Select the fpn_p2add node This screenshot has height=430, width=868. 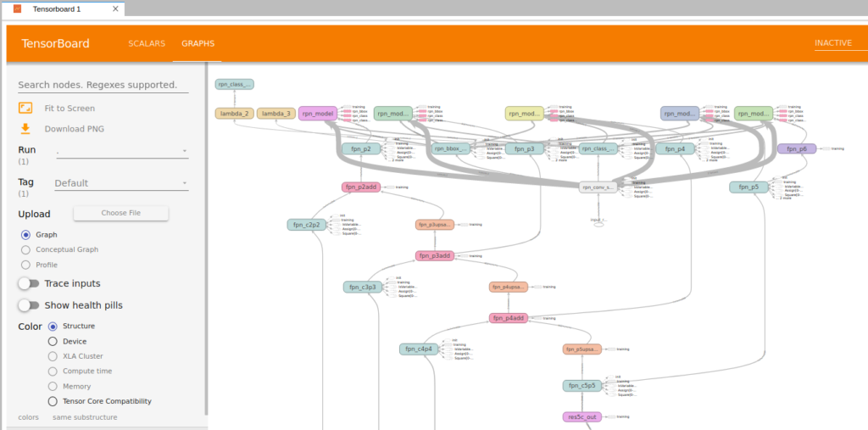(x=361, y=187)
